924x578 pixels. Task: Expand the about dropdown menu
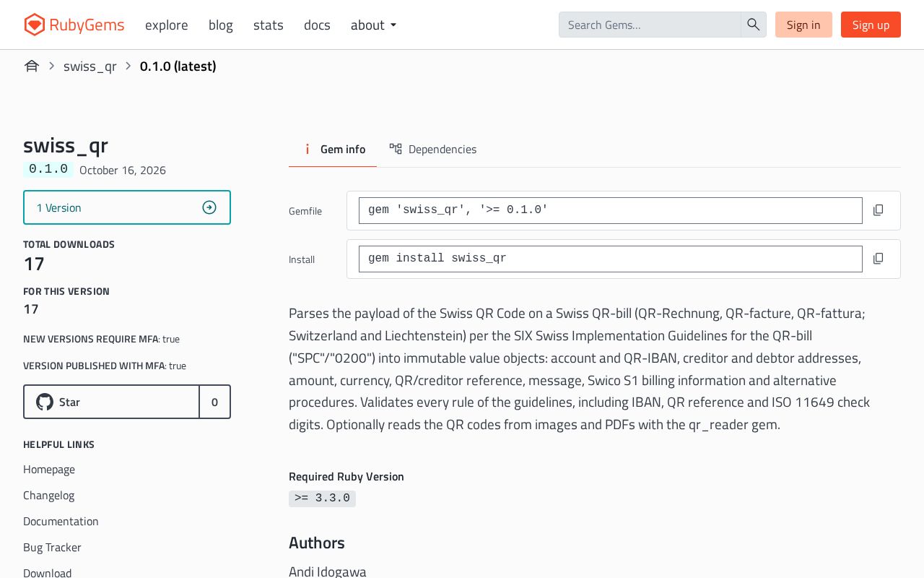[374, 25]
